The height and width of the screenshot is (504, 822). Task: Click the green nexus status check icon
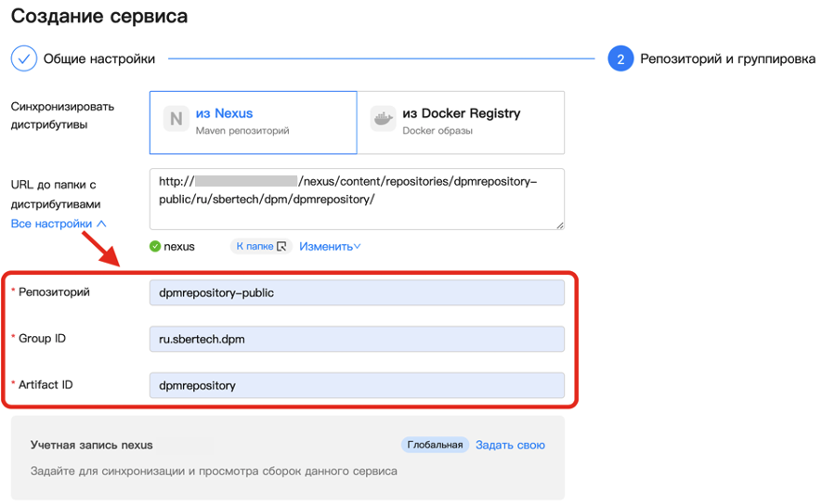point(155,247)
